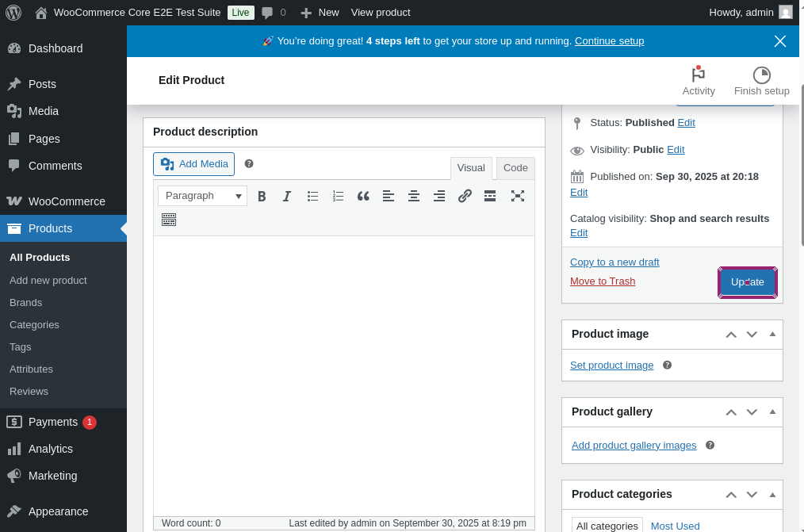Collapse the Product gallery panel

tap(772, 411)
